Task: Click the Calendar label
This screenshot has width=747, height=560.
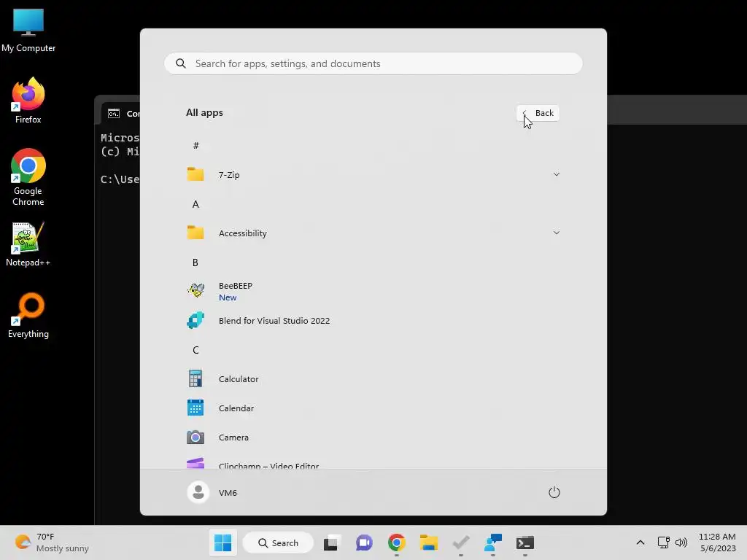Action: click(x=236, y=408)
